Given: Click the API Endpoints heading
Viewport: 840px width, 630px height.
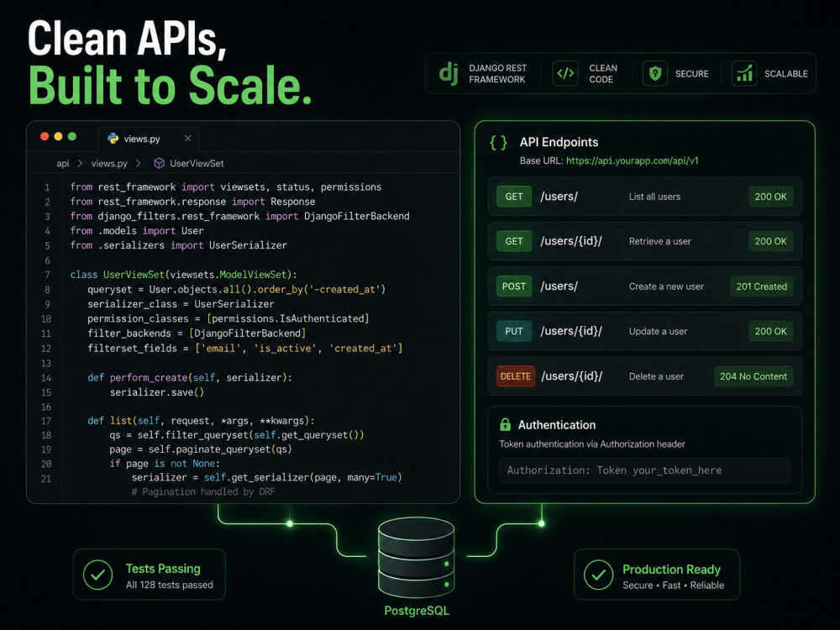Looking at the screenshot, I should click(559, 142).
